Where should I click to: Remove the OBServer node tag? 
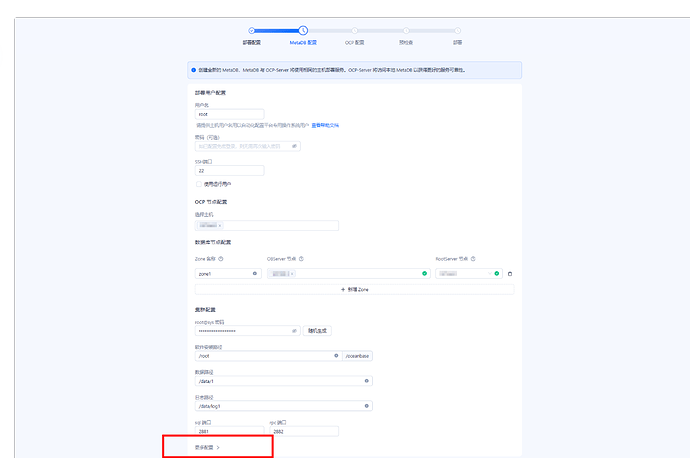pyautogui.click(x=292, y=274)
